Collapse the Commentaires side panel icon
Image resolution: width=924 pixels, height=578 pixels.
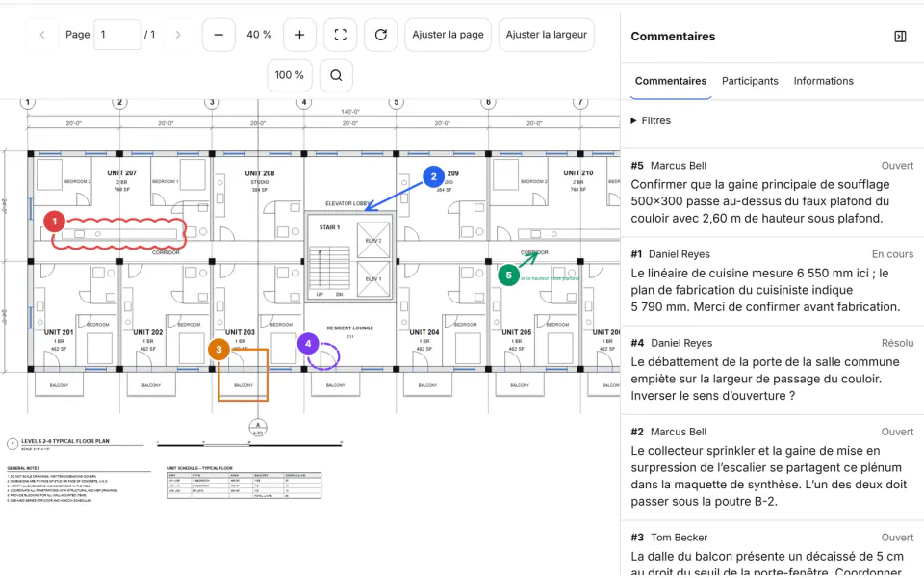(x=900, y=37)
